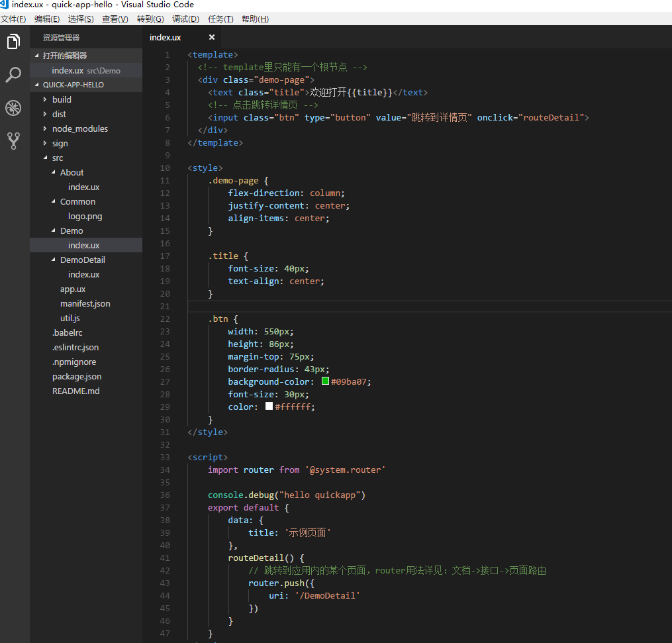Click the green #09ba07 color swatch

(x=325, y=381)
